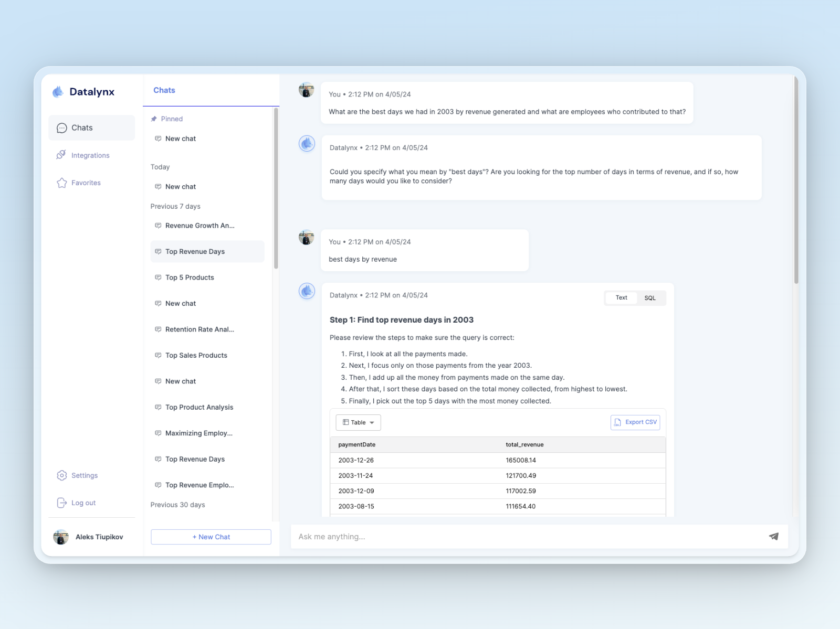Click the + New Chat button
Image resolution: width=840 pixels, height=629 pixels.
(x=211, y=537)
